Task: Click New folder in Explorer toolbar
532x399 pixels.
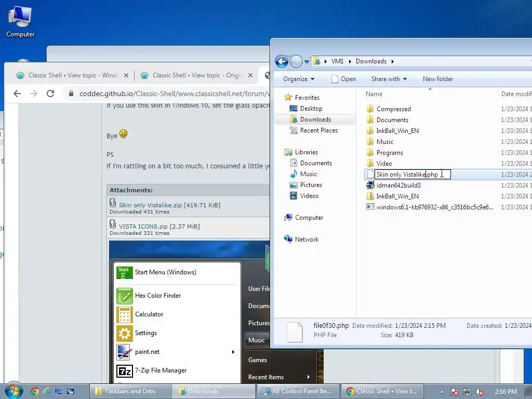Action: 437,79
